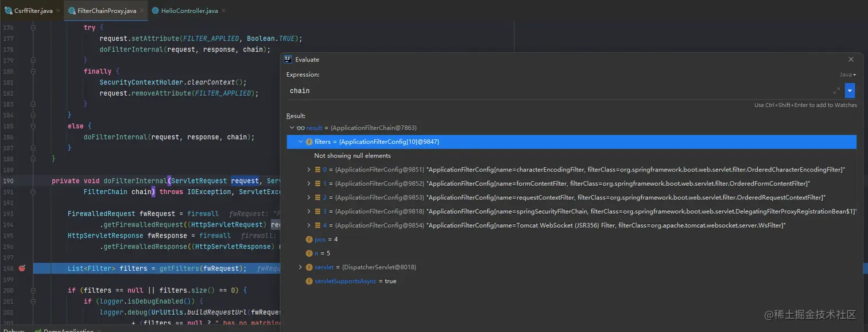This screenshot has height=332, width=868.
Task: Close the HelloController.java tab
Action: click(223, 11)
